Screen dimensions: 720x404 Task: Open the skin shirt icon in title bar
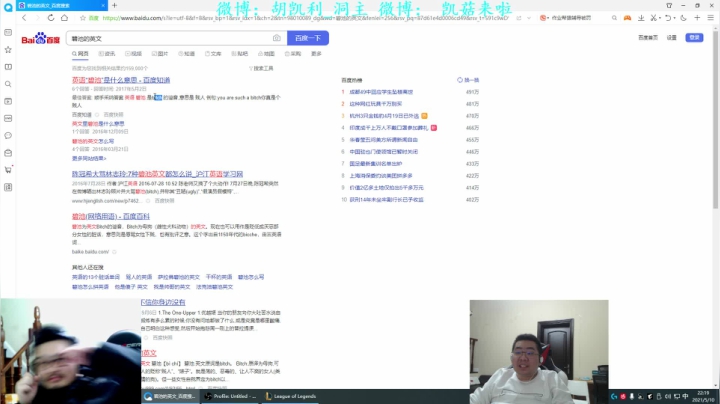coord(669,6)
